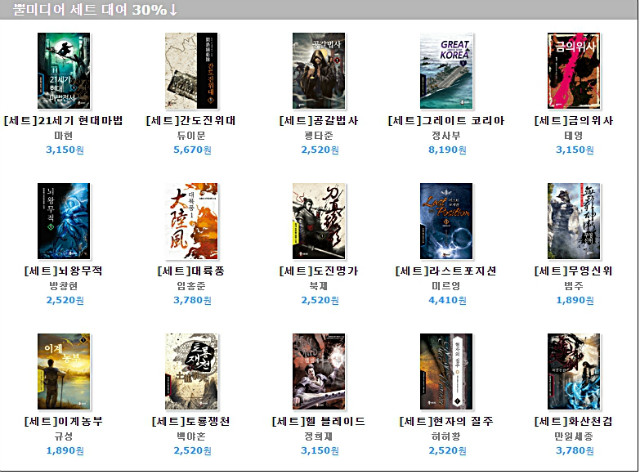Click the 공갈법사 cover thumbnail

point(319,71)
